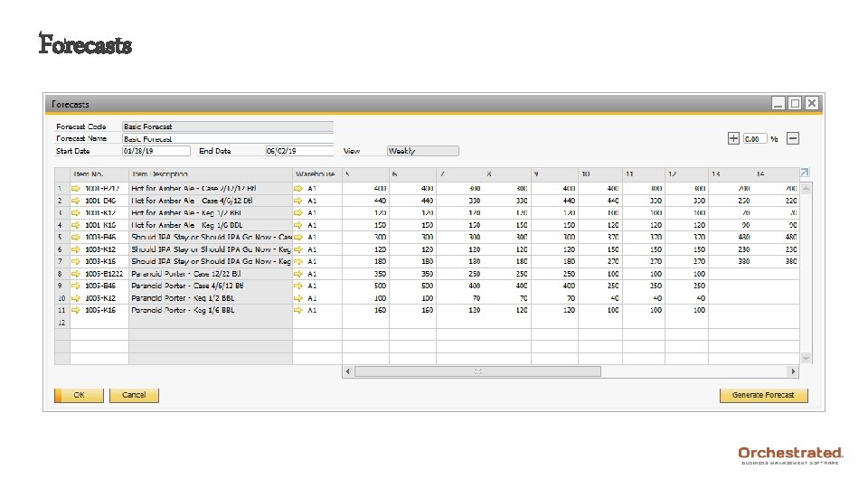Open warehouse link arrow in row 10
The width and height of the screenshot is (868, 488).
[x=298, y=298]
